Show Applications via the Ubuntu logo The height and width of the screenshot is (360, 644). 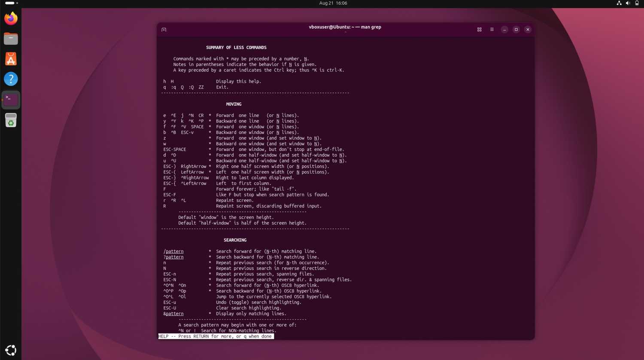click(x=11, y=350)
